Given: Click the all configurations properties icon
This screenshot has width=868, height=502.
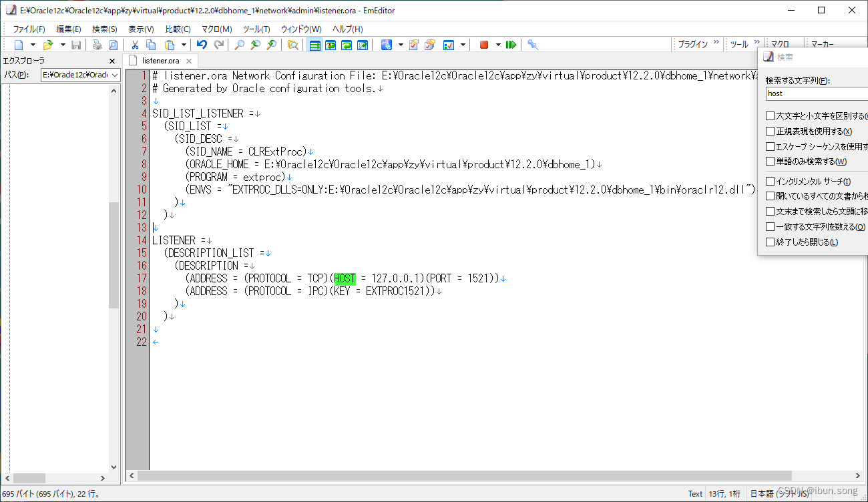Looking at the screenshot, I should (430, 45).
